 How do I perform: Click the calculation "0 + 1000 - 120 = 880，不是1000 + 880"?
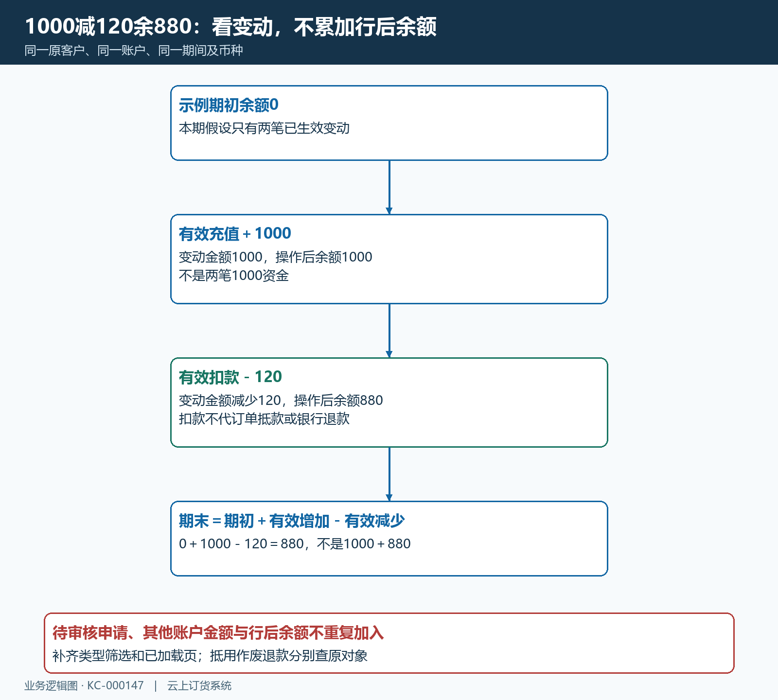295,544
